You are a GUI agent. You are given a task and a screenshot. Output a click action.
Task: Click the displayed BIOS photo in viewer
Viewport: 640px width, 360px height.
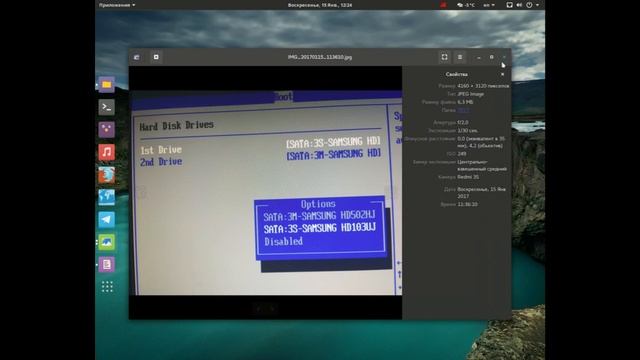point(265,192)
